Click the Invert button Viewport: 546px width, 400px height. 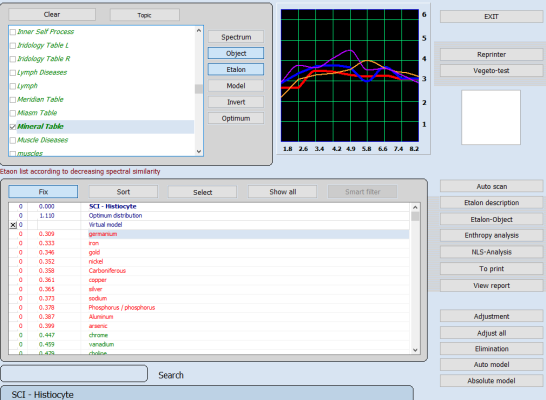tap(236, 102)
